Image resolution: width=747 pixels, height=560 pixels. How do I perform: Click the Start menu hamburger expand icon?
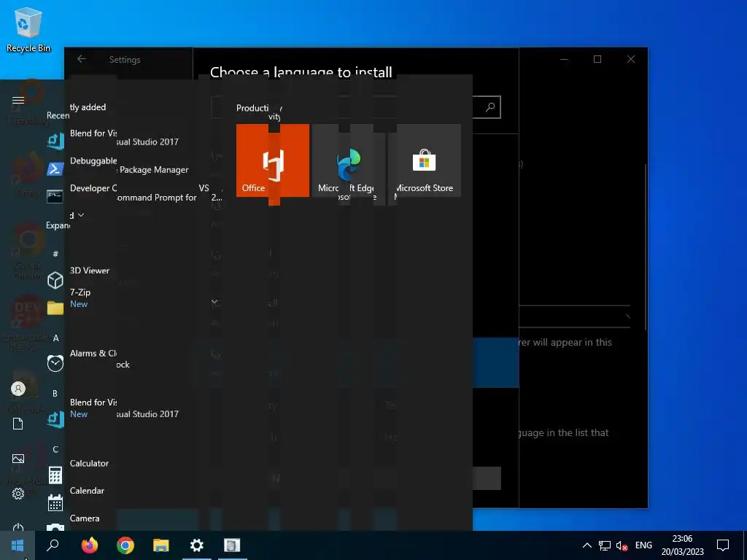(18, 100)
